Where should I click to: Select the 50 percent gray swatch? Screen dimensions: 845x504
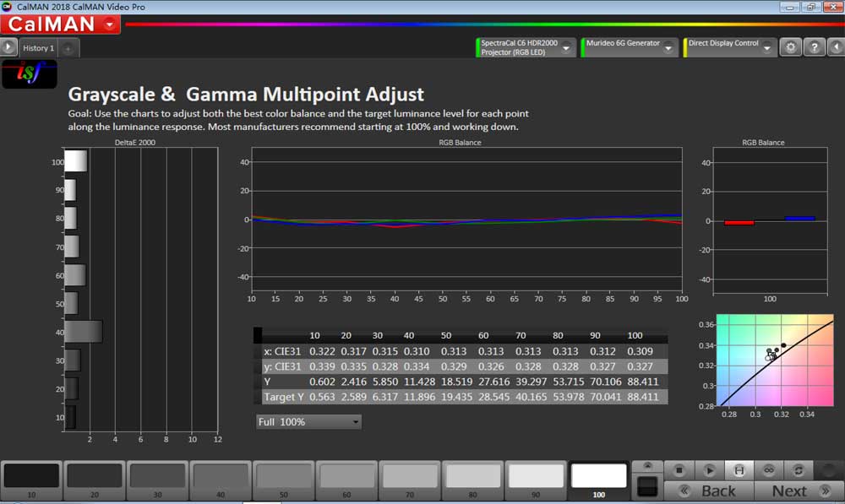(x=285, y=478)
